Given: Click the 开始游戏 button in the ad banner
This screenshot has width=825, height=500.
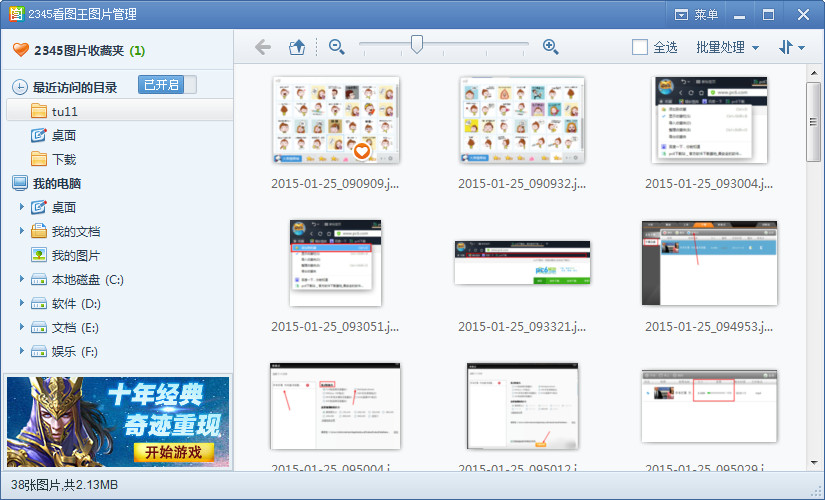Looking at the screenshot, I should pyautogui.click(x=173, y=453).
